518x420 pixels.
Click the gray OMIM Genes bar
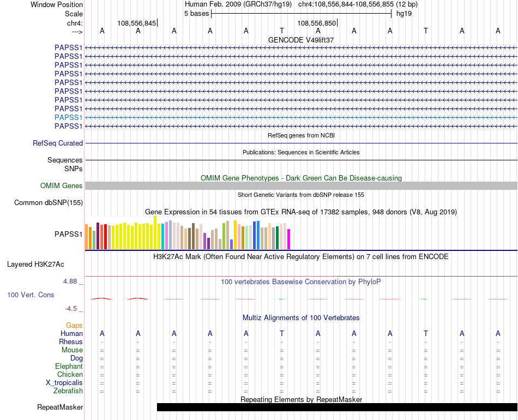(x=302, y=185)
